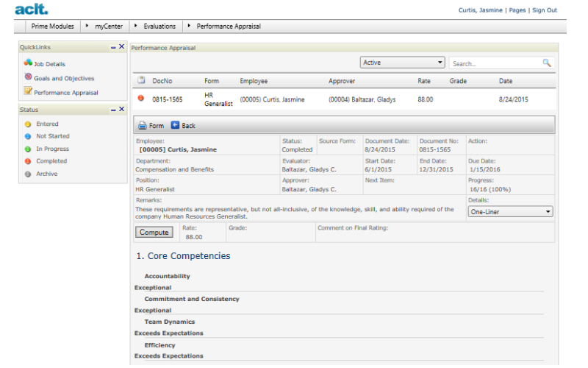Viewport: 588px width, 368px height.
Task: Click the 16/16 (100%) progress value
Action: point(490,190)
